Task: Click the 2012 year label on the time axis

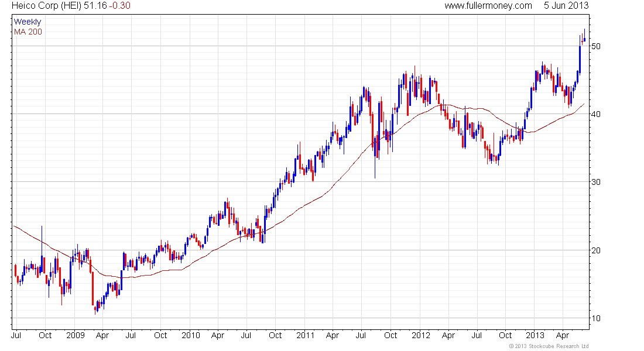Action: [420, 335]
